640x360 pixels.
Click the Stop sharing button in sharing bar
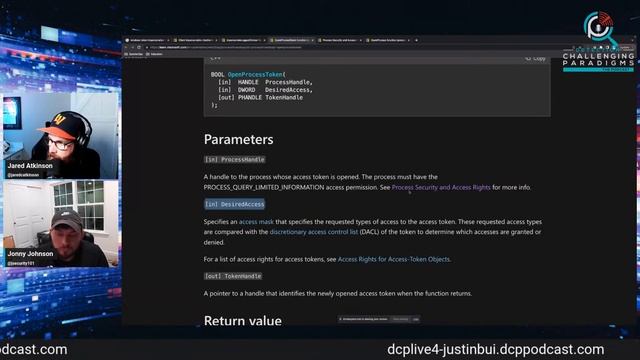(x=400, y=319)
